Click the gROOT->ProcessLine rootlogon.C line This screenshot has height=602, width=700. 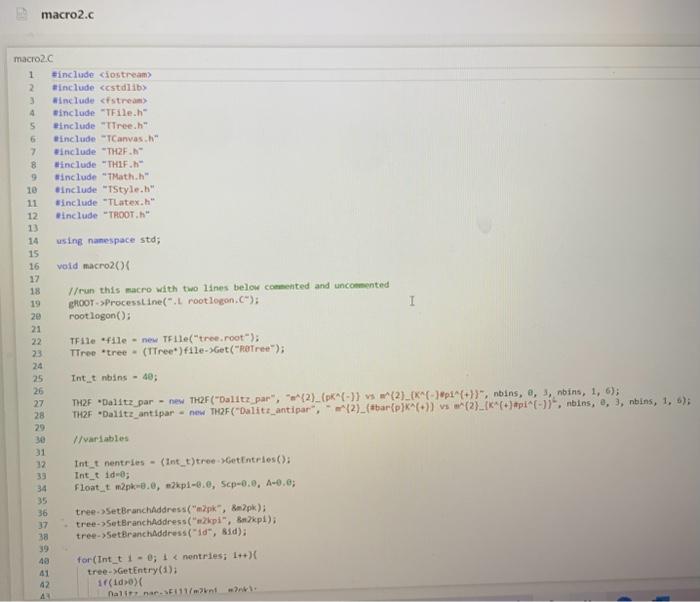point(163,301)
